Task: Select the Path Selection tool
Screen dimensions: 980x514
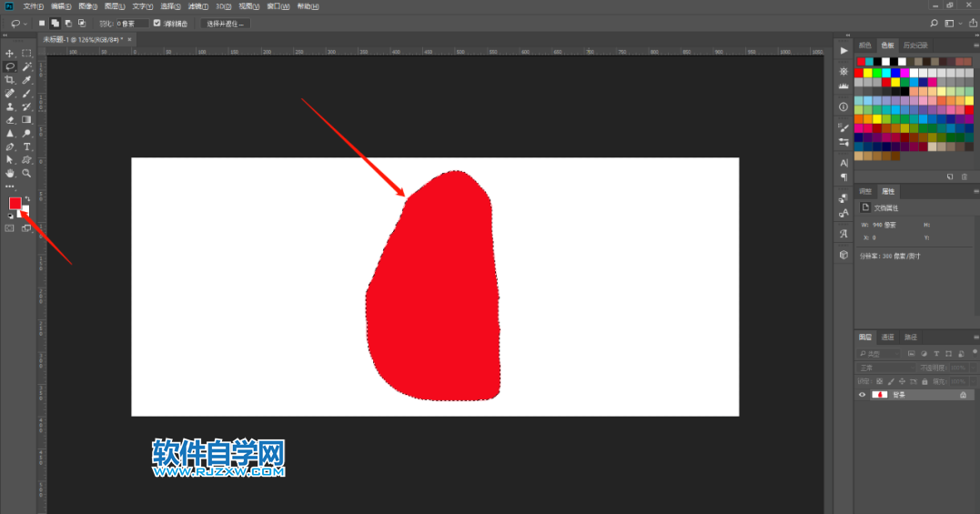Action: (9, 160)
